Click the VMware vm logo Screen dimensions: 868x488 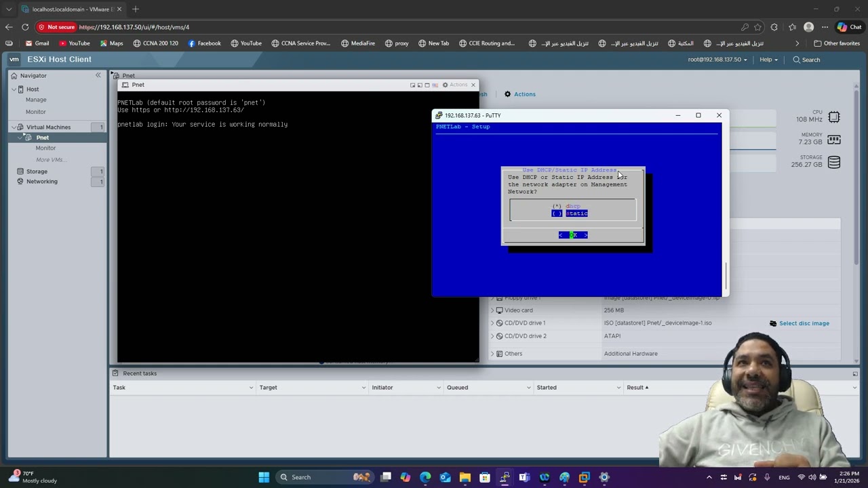coord(14,60)
